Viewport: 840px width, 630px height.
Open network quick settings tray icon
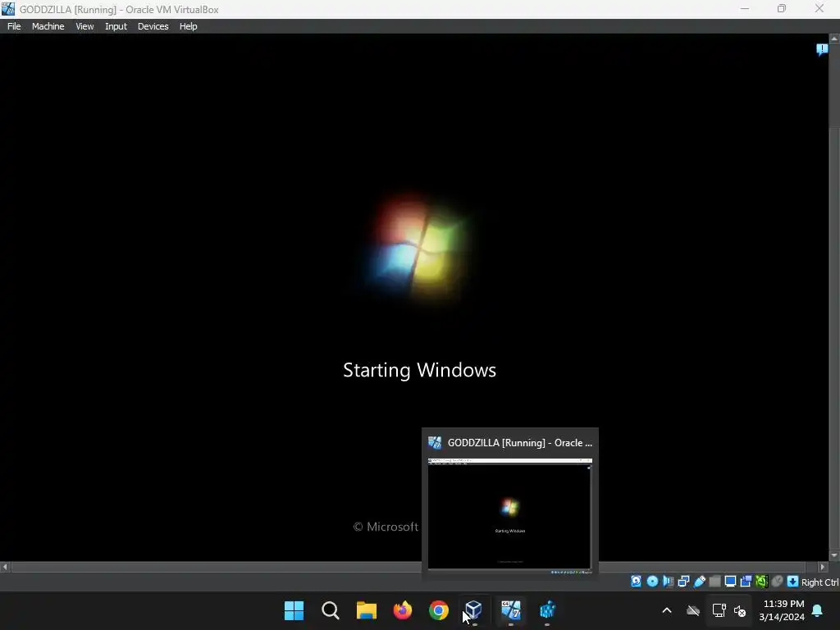pos(719,610)
